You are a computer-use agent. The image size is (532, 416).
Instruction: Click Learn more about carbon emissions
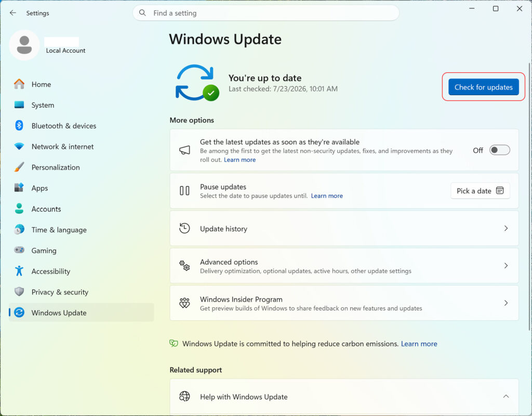pyautogui.click(x=419, y=344)
